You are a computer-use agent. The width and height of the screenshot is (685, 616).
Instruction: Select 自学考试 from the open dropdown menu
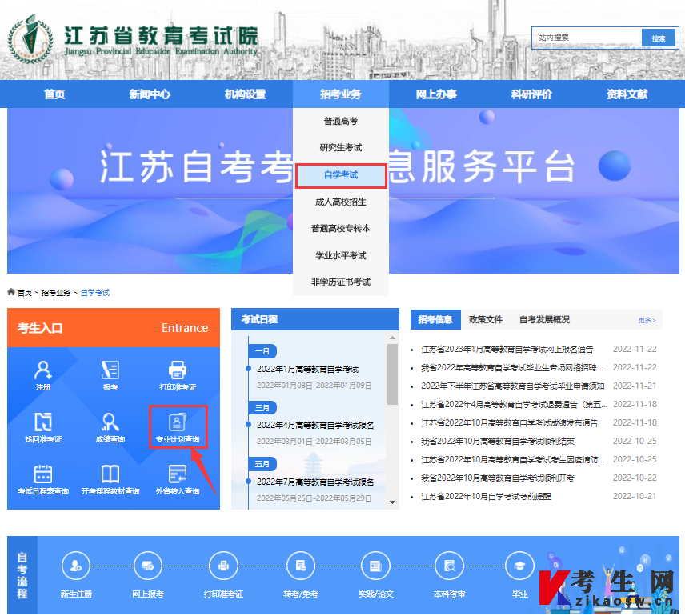(341, 175)
